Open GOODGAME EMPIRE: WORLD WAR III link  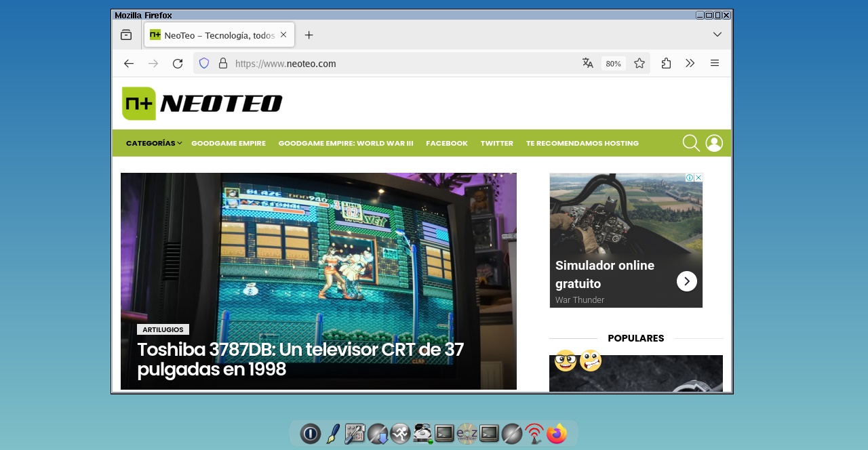(x=346, y=143)
